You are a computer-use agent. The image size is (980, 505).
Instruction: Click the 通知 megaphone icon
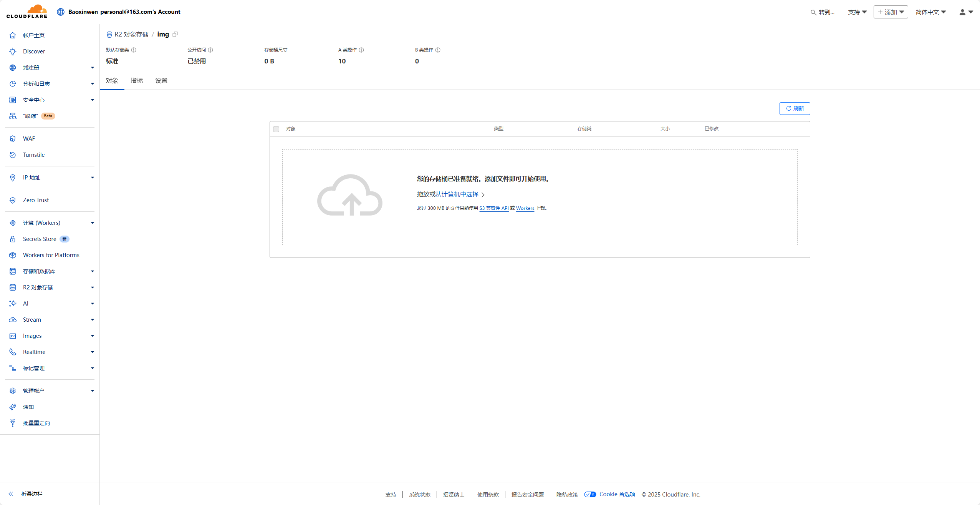[13, 407]
